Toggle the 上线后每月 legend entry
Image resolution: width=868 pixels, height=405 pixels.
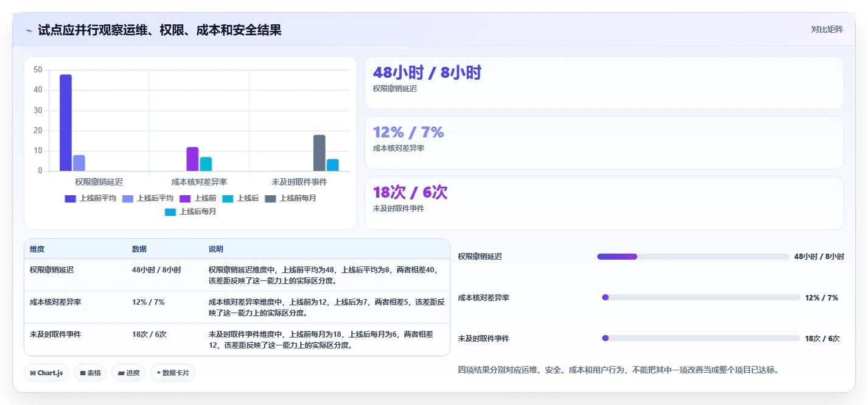(x=191, y=212)
